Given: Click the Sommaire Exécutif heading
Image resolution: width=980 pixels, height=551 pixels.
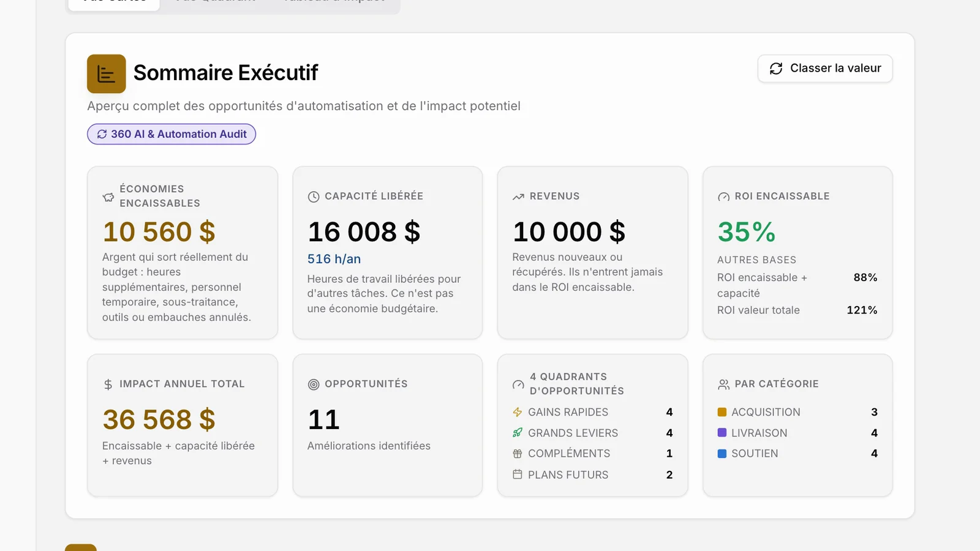Looking at the screenshot, I should tap(226, 73).
